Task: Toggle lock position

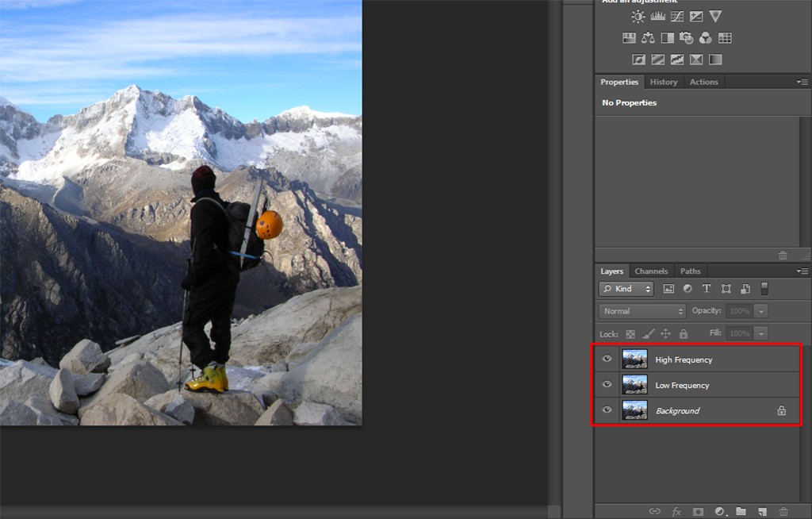Action: tap(665, 334)
